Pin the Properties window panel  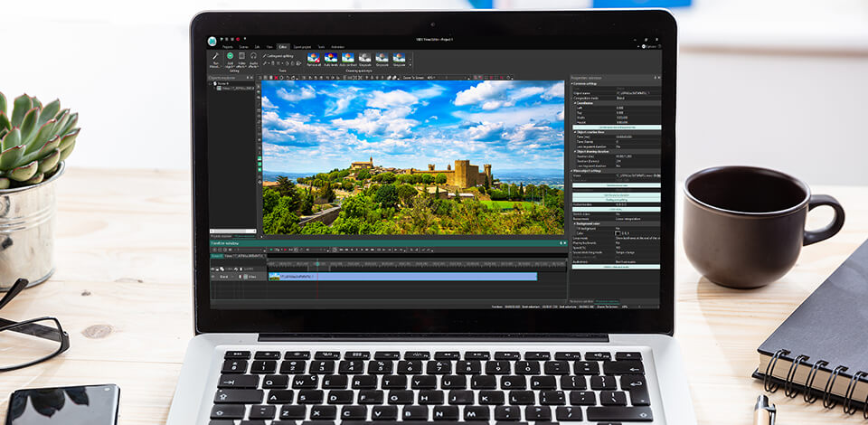click(656, 78)
